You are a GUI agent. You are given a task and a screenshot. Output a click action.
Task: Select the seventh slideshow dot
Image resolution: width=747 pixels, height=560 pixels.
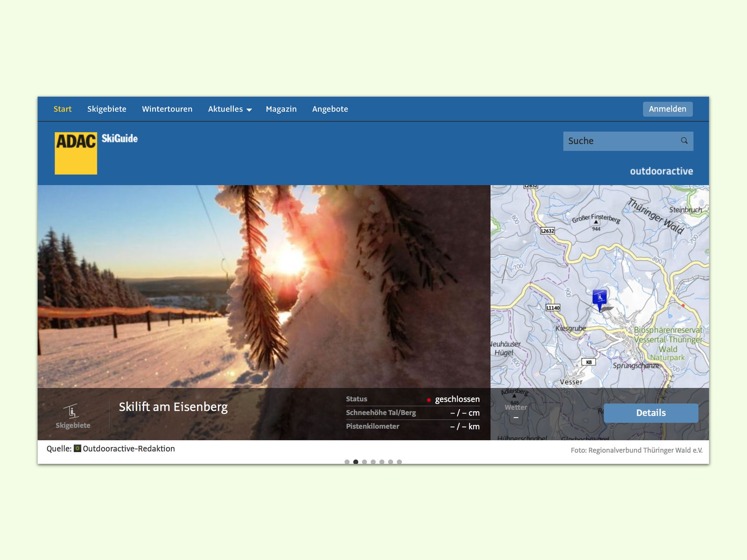point(399,462)
